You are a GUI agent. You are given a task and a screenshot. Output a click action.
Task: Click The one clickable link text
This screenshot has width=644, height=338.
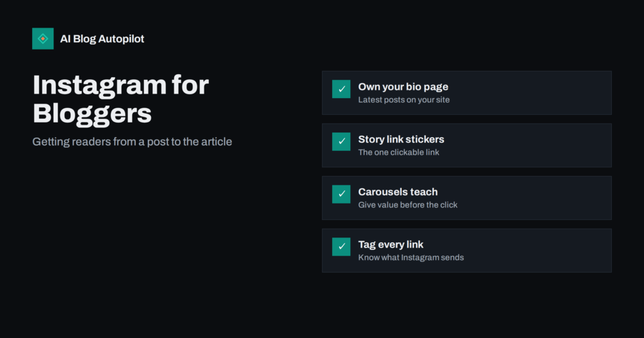click(x=398, y=152)
